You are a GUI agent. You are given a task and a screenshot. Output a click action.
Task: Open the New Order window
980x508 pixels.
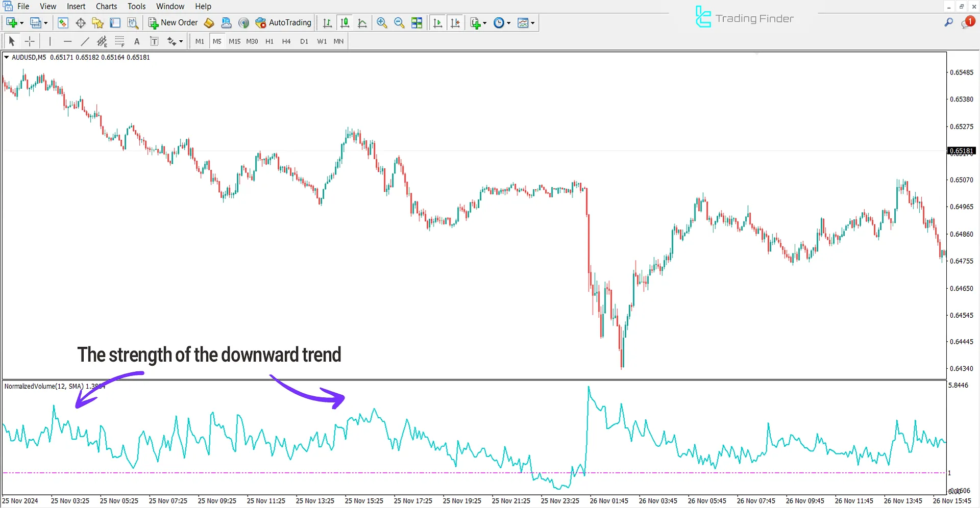pyautogui.click(x=174, y=22)
